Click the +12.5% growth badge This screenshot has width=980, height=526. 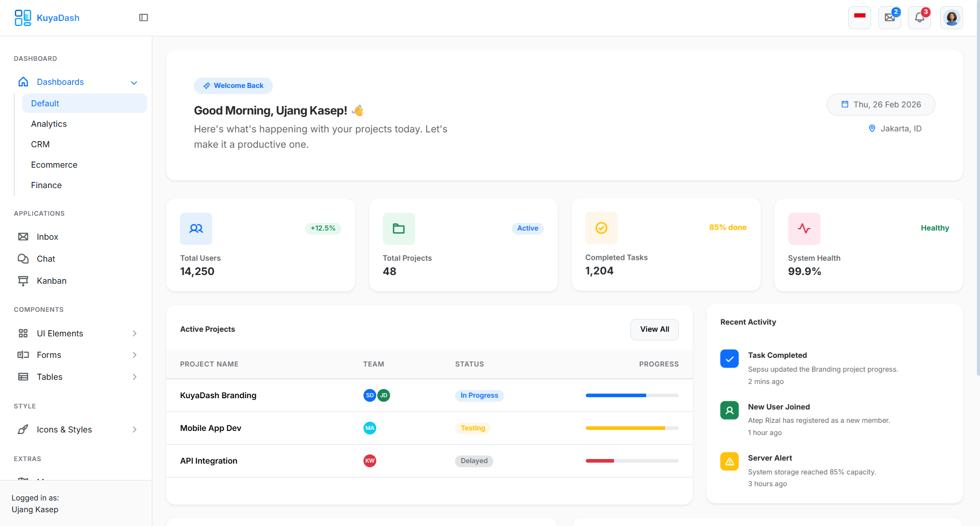click(323, 228)
